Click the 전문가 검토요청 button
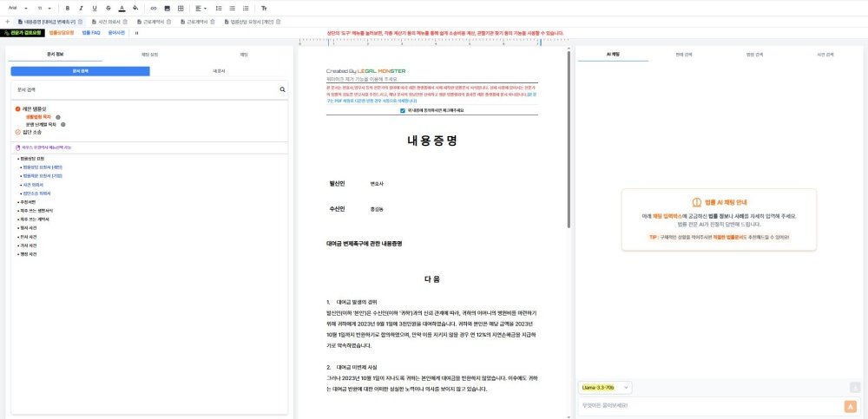868x419 pixels. tap(23, 32)
